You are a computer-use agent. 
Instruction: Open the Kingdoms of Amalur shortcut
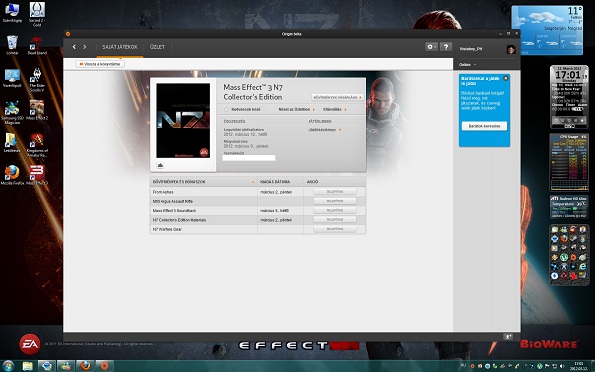37,145
